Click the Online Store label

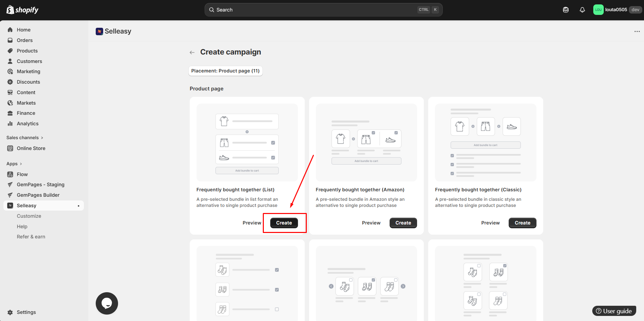click(31, 148)
